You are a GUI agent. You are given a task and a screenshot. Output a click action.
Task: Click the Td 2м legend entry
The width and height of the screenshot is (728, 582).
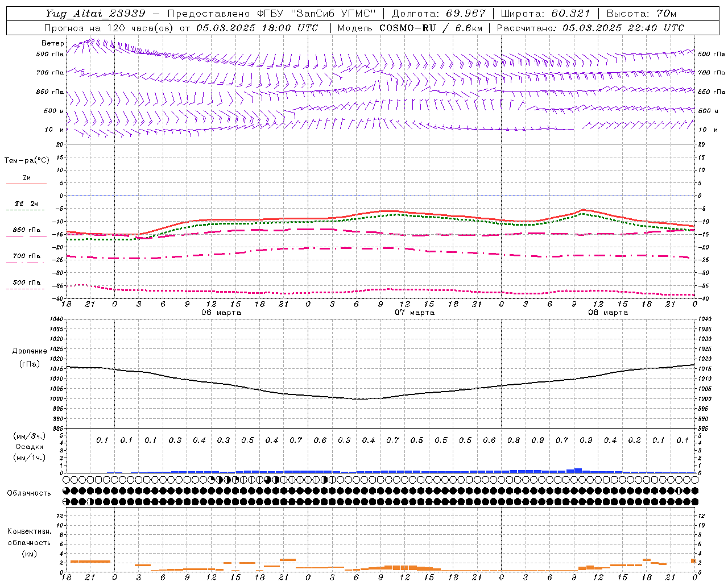coord(27,203)
